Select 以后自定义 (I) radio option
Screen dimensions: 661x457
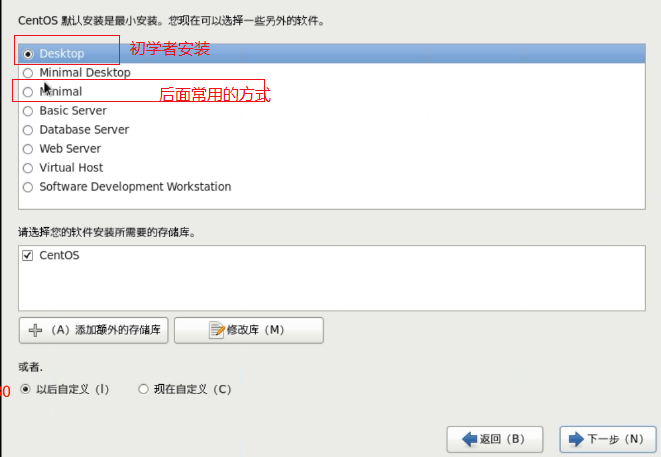tap(25, 389)
